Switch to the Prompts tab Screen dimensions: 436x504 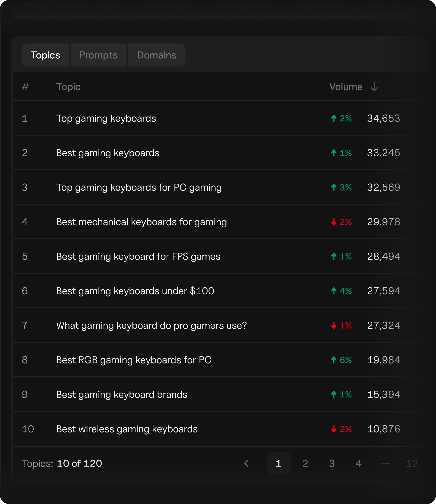point(98,55)
